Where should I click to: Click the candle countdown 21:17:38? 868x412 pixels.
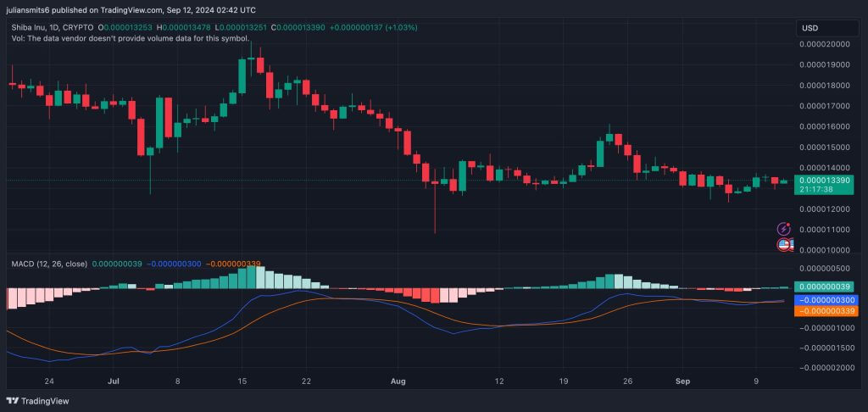pyautogui.click(x=816, y=189)
